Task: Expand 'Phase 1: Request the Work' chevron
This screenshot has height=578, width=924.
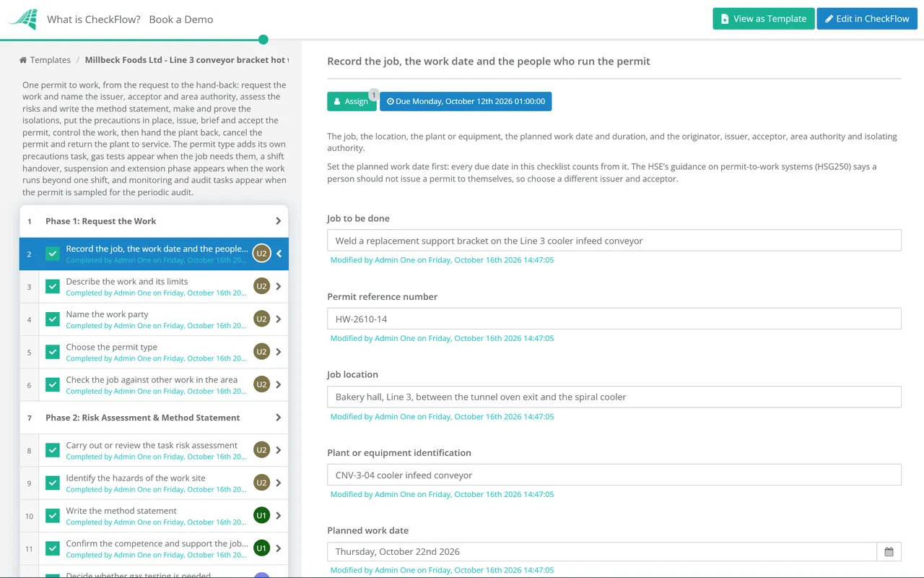Action: click(x=279, y=221)
